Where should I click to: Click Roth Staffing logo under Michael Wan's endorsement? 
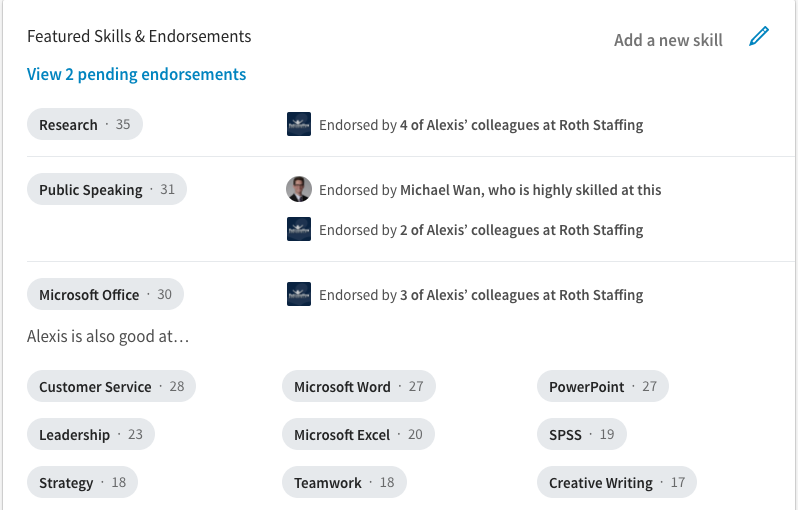[x=299, y=230]
